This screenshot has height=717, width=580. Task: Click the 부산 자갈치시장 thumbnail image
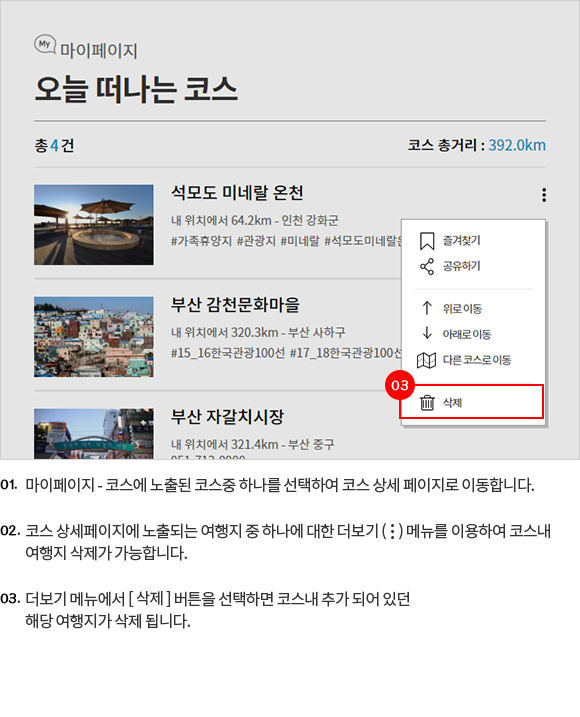pyautogui.click(x=94, y=434)
